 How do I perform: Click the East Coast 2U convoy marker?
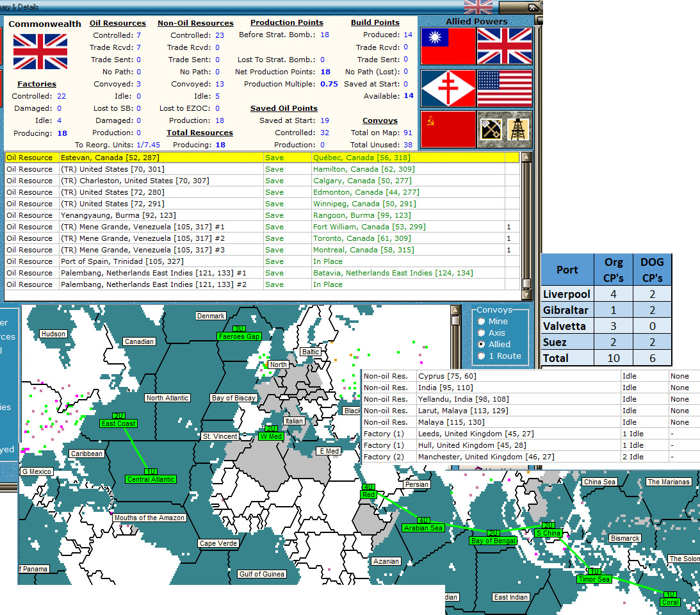pyautogui.click(x=118, y=421)
